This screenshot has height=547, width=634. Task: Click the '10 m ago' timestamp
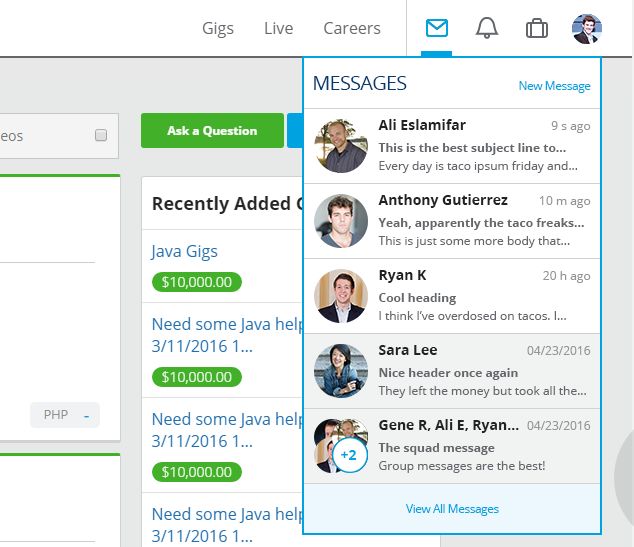(x=564, y=201)
